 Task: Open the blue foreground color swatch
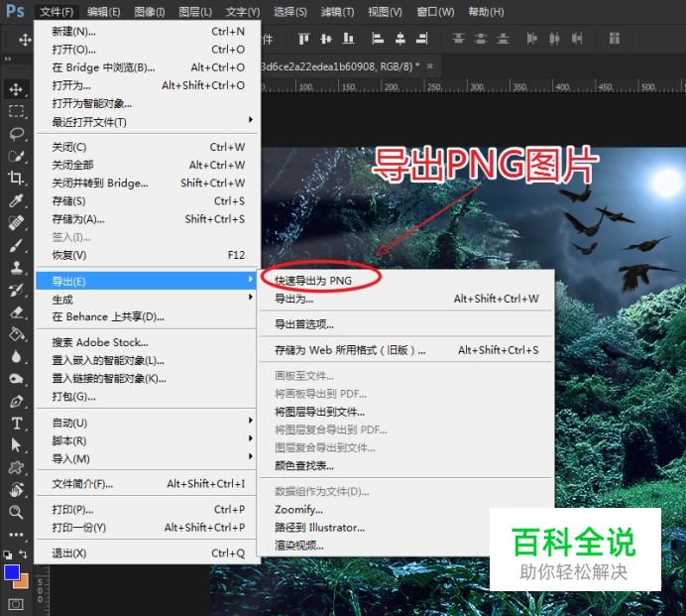(x=11, y=572)
